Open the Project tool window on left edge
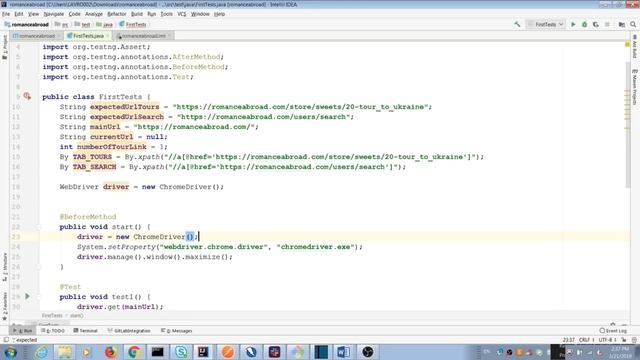This screenshot has height=360, width=640. coord(4,47)
